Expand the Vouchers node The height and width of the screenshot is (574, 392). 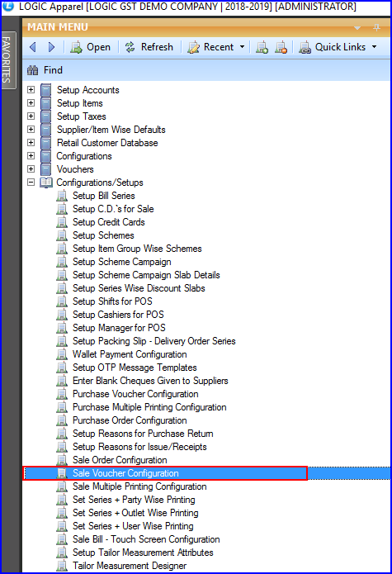click(31, 168)
